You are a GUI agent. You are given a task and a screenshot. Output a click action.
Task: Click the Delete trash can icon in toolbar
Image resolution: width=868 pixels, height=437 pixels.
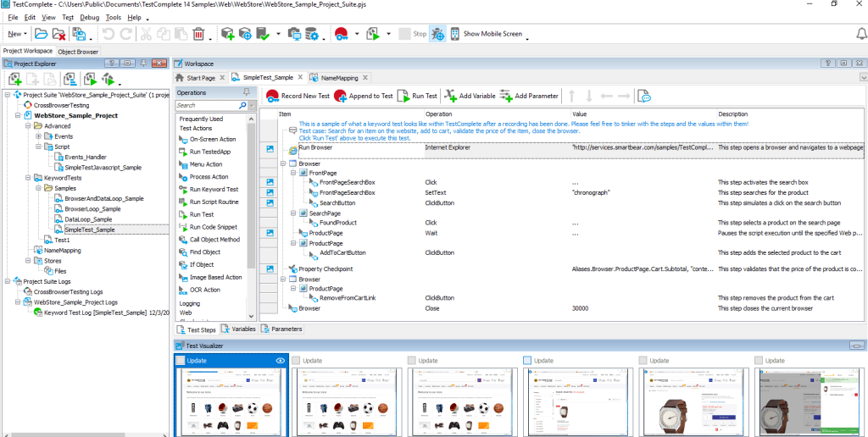[x=198, y=34]
